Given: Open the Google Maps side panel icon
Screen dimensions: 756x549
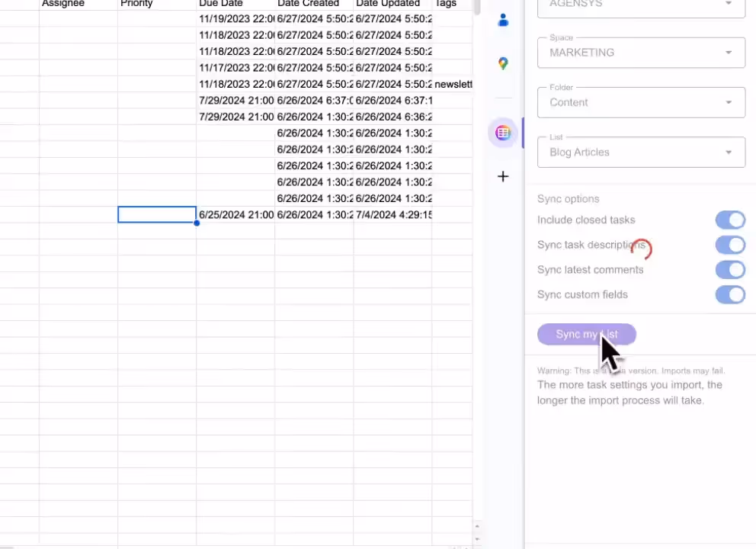Looking at the screenshot, I should [x=503, y=64].
